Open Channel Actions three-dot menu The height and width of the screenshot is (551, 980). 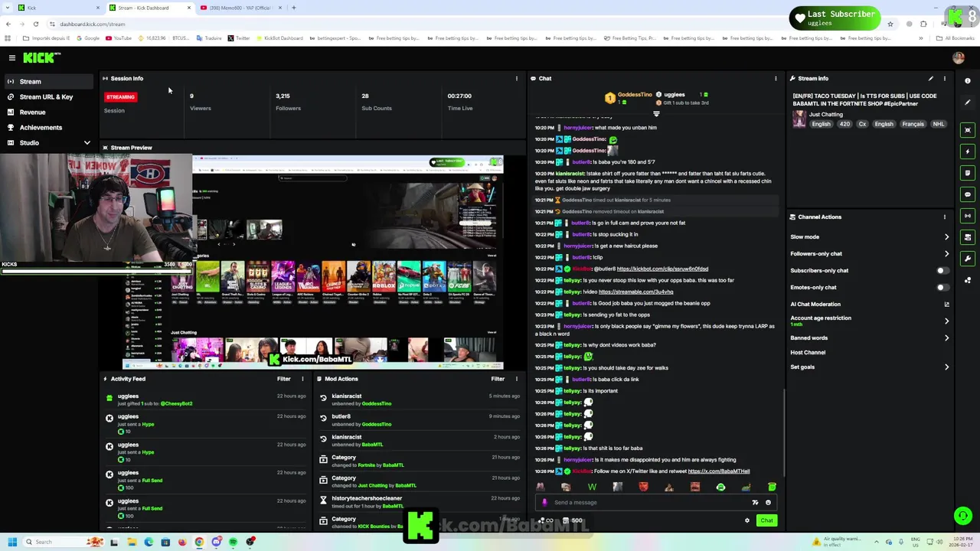click(x=945, y=217)
